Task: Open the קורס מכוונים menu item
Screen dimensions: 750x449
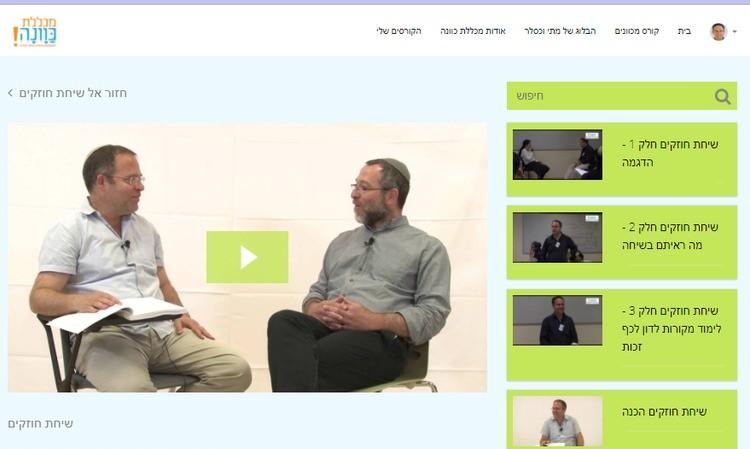Action: pos(637,31)
